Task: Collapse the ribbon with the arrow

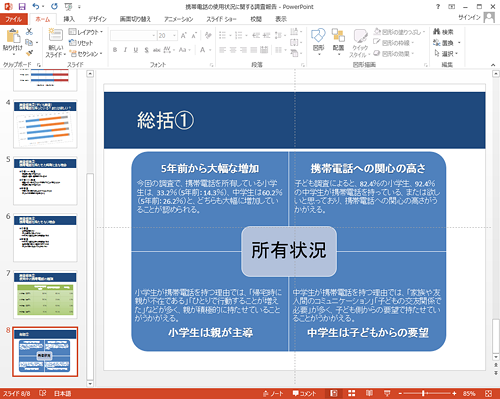Action: pos(493,65)
